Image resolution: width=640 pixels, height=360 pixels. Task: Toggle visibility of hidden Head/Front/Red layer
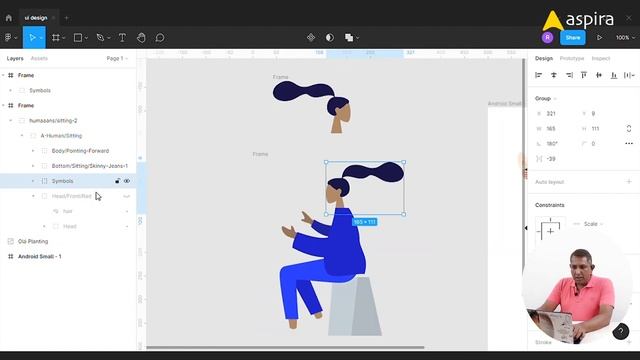[x=127, y=196]
